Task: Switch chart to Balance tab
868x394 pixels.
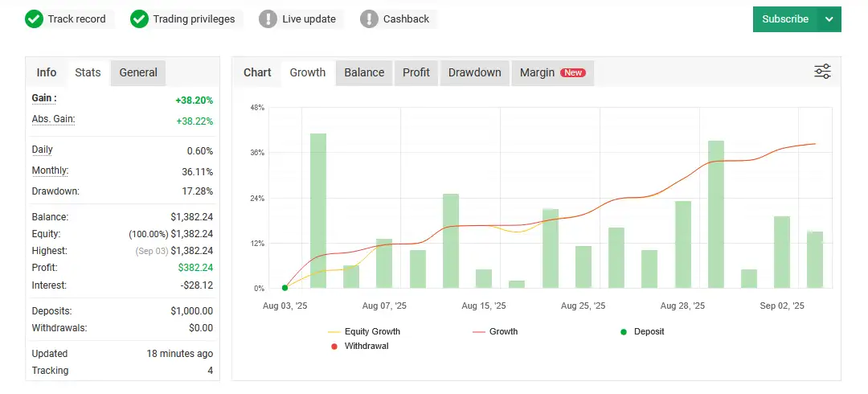Action: (364, 72)
